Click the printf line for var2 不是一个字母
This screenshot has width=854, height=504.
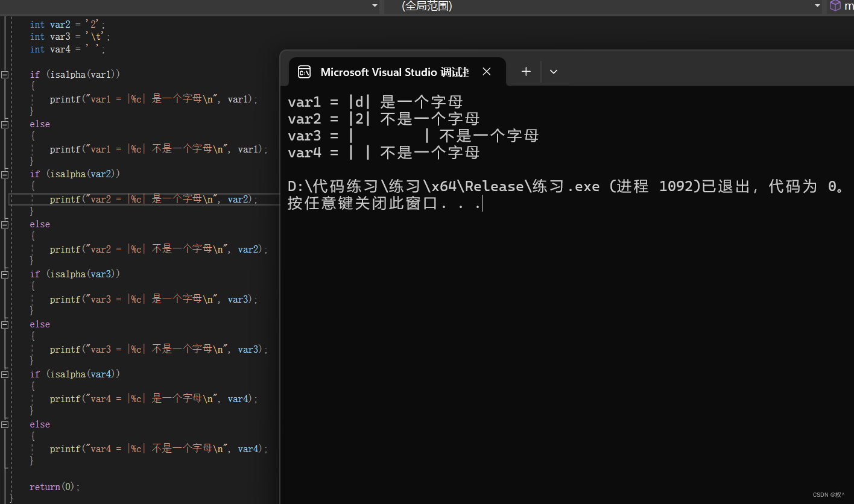(x=159, y=250)
